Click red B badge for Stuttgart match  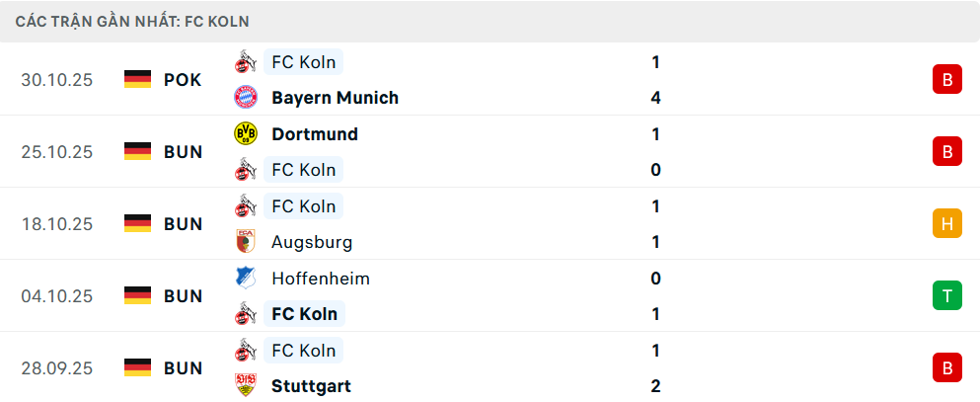[x=946, y=368]
